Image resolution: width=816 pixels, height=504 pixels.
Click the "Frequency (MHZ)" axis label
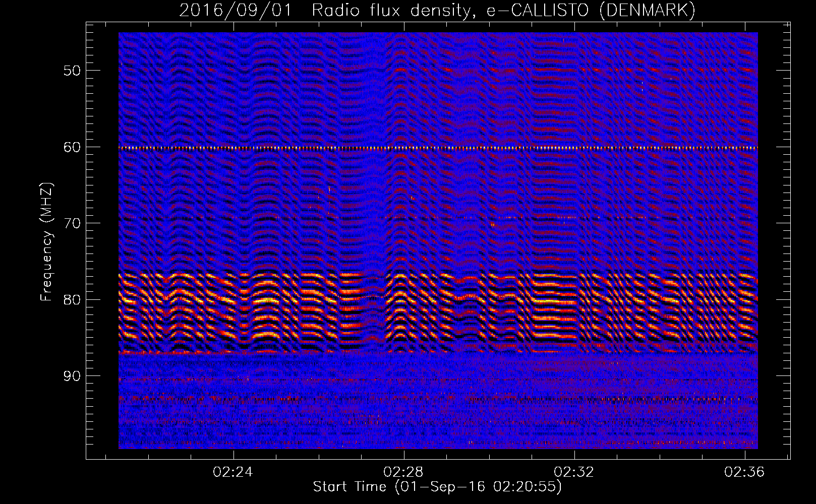tap(46, 241)
